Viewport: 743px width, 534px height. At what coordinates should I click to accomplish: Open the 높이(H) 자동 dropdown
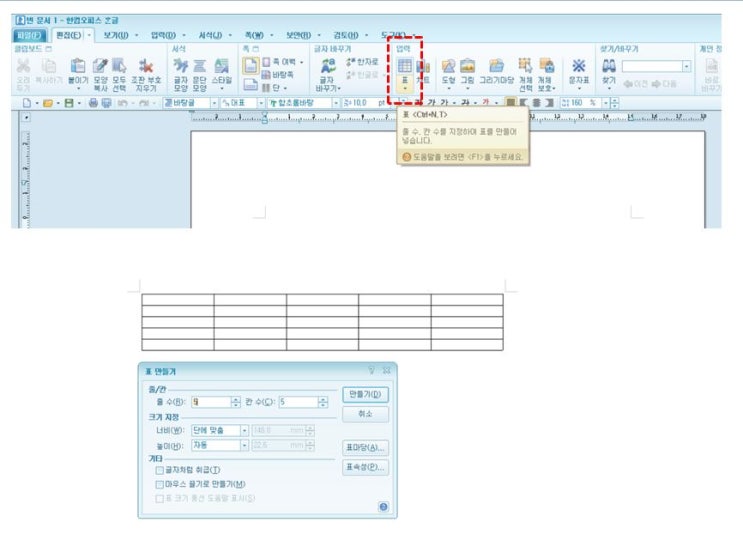tap(245, 445)
